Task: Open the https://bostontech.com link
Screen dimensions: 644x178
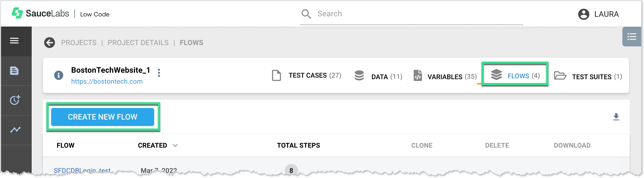Action: (x=106, y=81)
